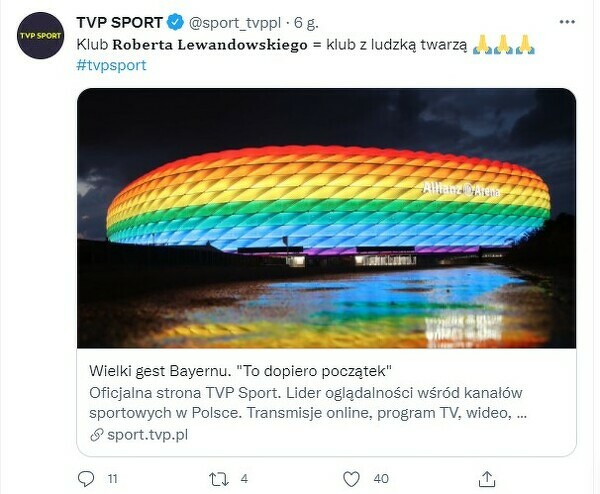Open the @sport_tvppl handle
The width and height of the screenshot is (600, 494).
tap(235, 23)
